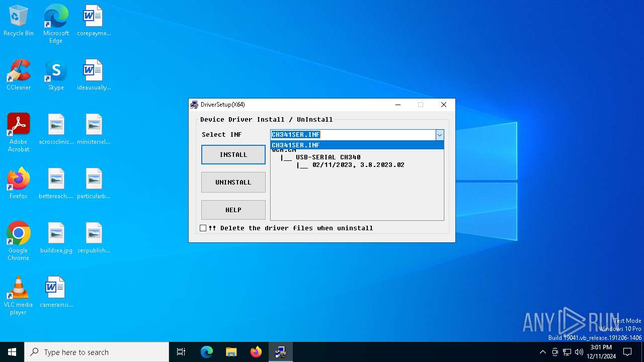The image size is (644, 362).
Task: Open the HELP button
Action: (233, 210)
